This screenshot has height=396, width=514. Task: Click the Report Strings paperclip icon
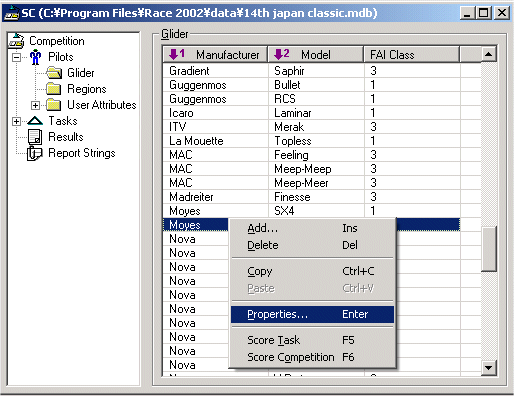(x=34, y=153)
